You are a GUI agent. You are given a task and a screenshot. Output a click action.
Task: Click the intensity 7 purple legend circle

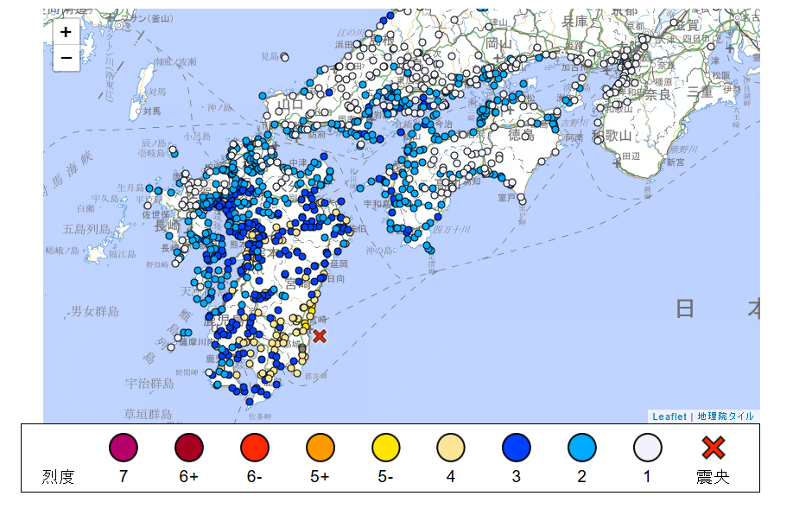(124, 448)
